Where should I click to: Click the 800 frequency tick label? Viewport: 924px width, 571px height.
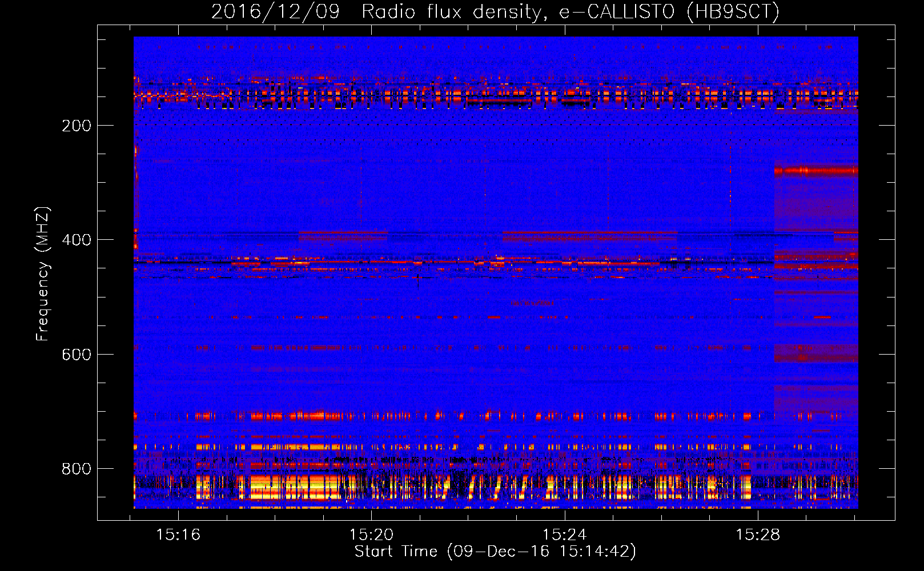point(77,469)
